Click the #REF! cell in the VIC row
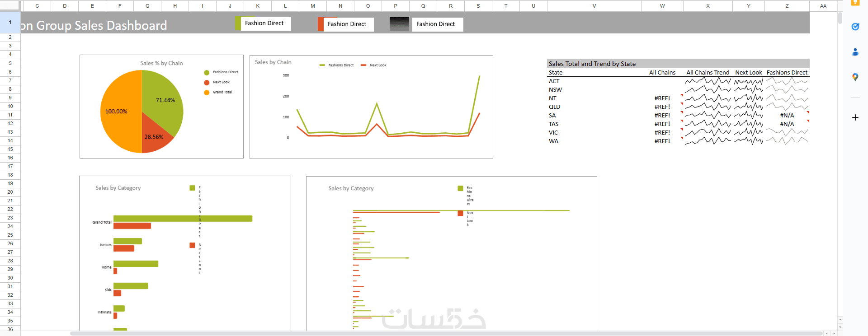Screen dimensions: 868x336 click(x=662, y=133)
